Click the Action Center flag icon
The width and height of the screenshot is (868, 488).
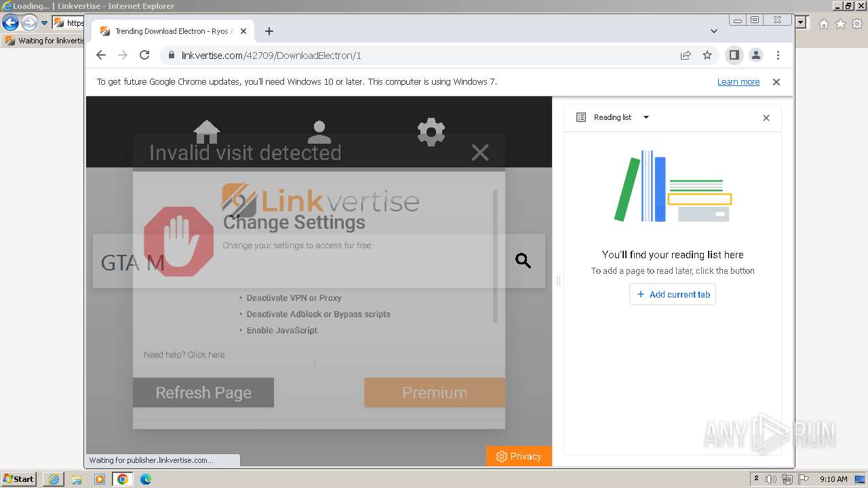pyautogui.click(x=804, y=479)
